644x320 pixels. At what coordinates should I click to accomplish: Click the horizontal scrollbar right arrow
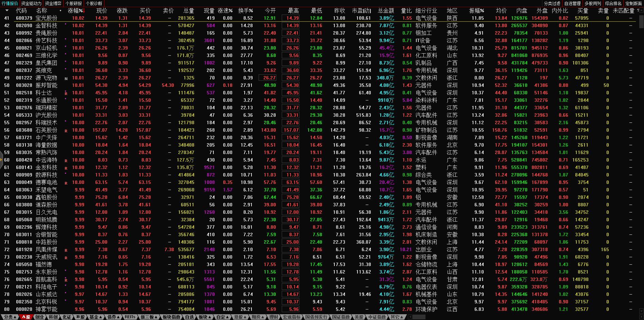click(x=641, y=317)
